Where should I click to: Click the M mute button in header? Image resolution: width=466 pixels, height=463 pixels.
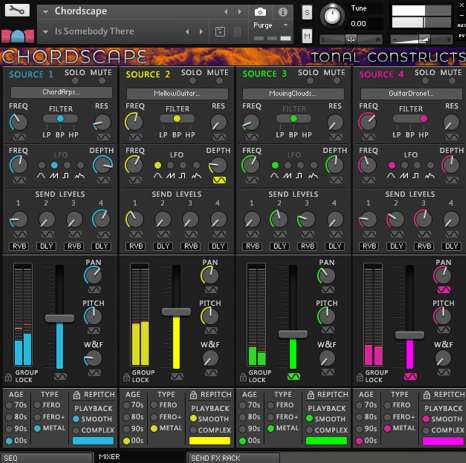tap(307, 36)
